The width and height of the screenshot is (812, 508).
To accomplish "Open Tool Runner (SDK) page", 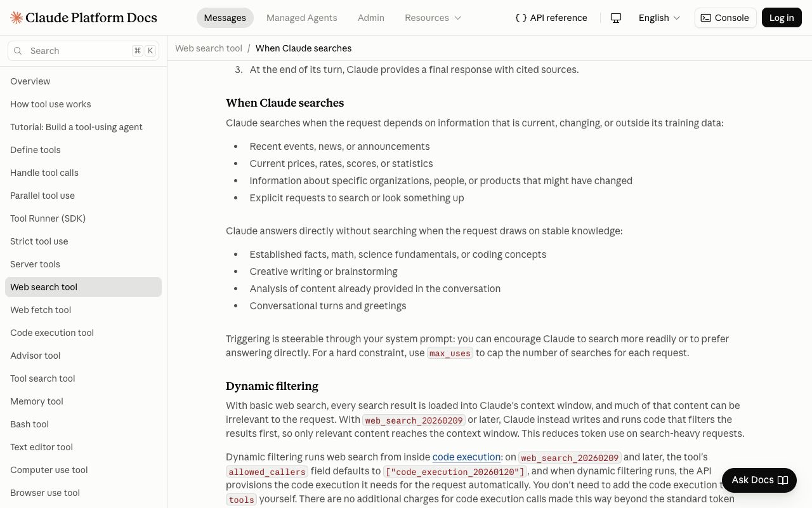I will coord(83,218).
